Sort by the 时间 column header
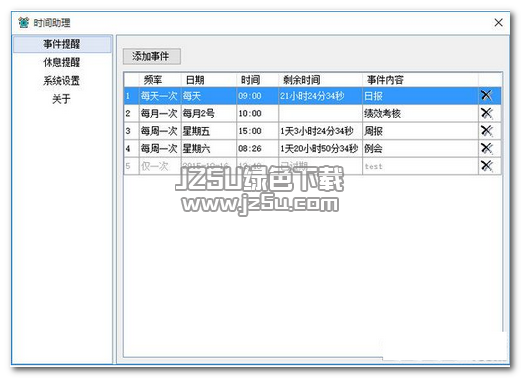 pos(257,80)
